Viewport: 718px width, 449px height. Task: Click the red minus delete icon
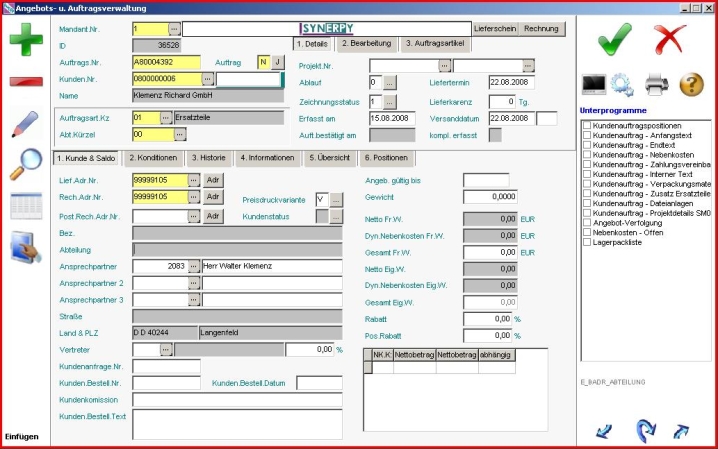(x=25, y=80)
